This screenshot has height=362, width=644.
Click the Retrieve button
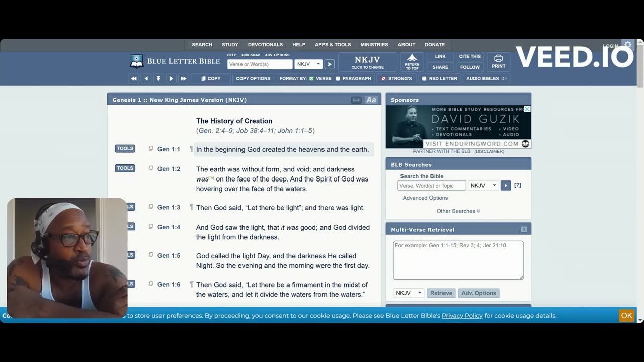[x=441, y=293]
